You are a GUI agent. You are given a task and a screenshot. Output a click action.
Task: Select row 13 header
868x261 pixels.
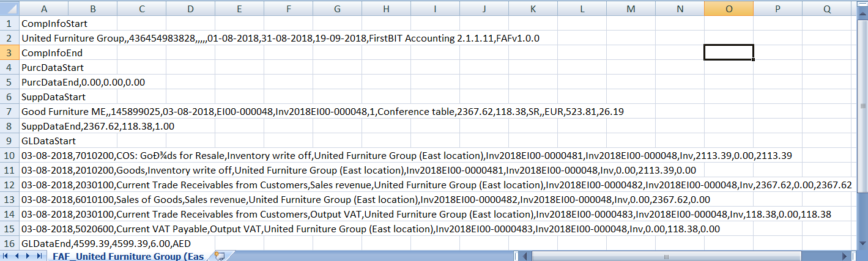click(9, 199)
